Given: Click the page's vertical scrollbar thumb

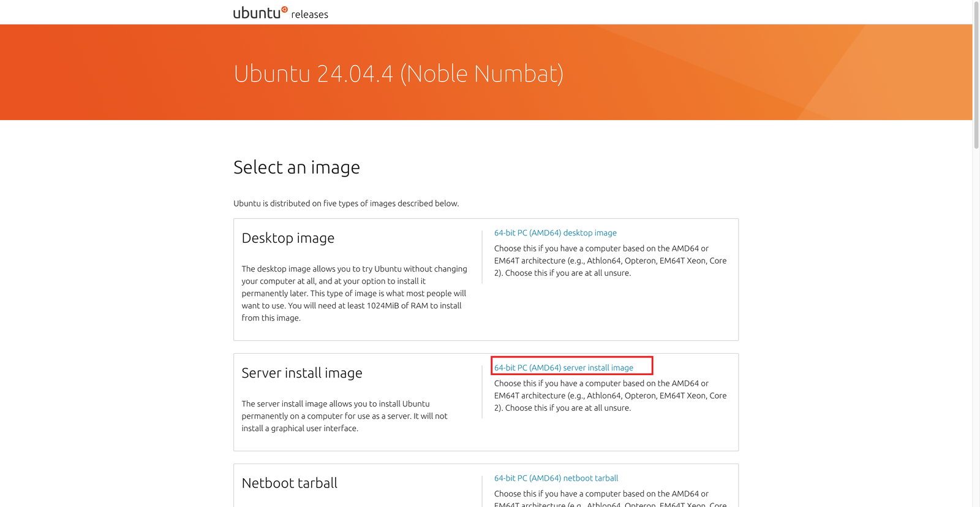Looking at the screenshot, I should click(976, 75).
